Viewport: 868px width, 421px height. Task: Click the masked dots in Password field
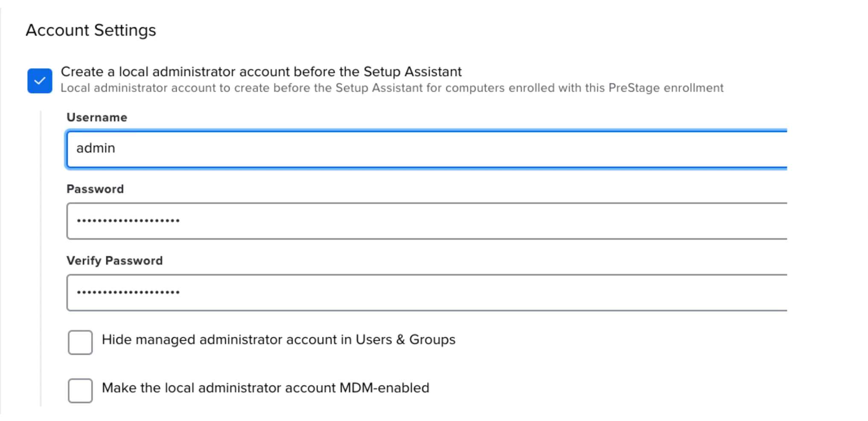click(128, 221)
